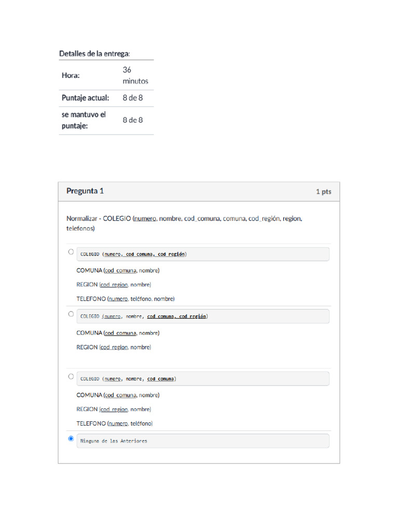Image resolution: width=399 pixels, height=532 pixels.
Task: Click the 'TELEFONO (numero, teléfono, nombre)' line
Action: pos(125,299)
